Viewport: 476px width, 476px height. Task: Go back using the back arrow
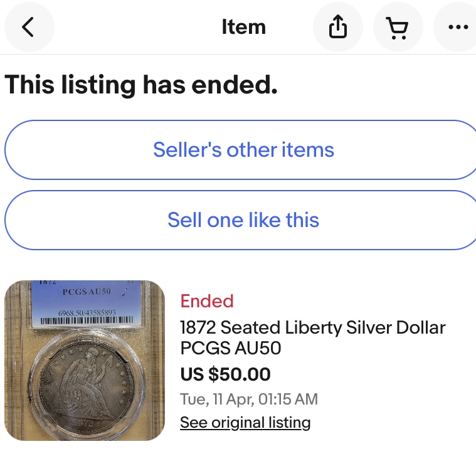pyautogui.click(x=29, y=27)
